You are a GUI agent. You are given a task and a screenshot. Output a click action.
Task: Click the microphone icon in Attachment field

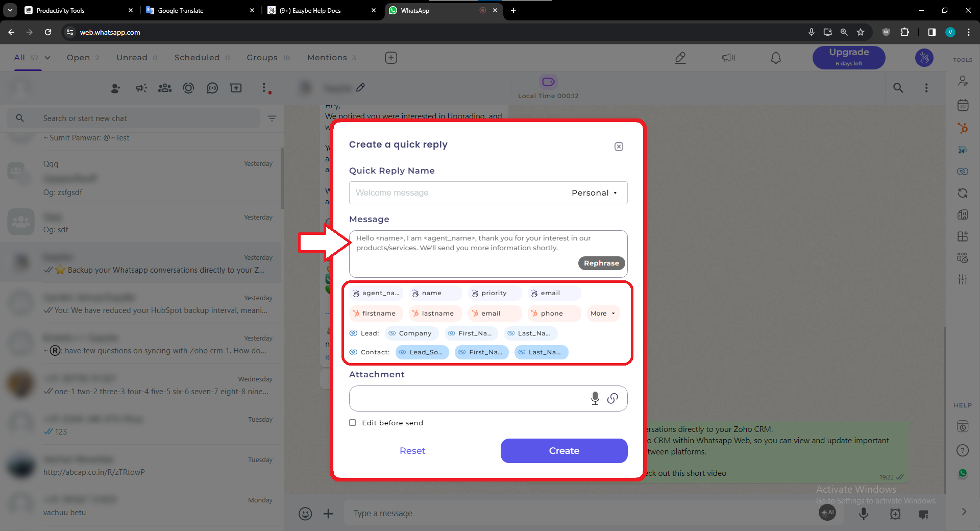595,398
